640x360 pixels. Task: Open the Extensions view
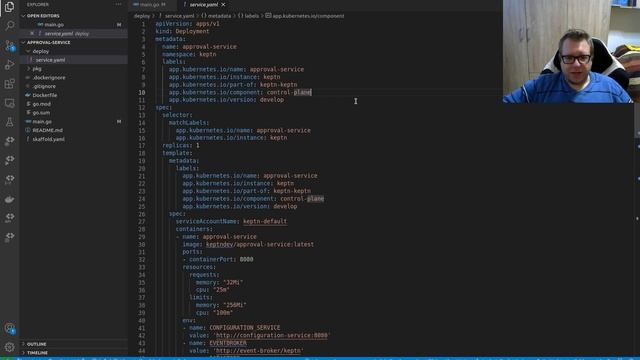9,84
